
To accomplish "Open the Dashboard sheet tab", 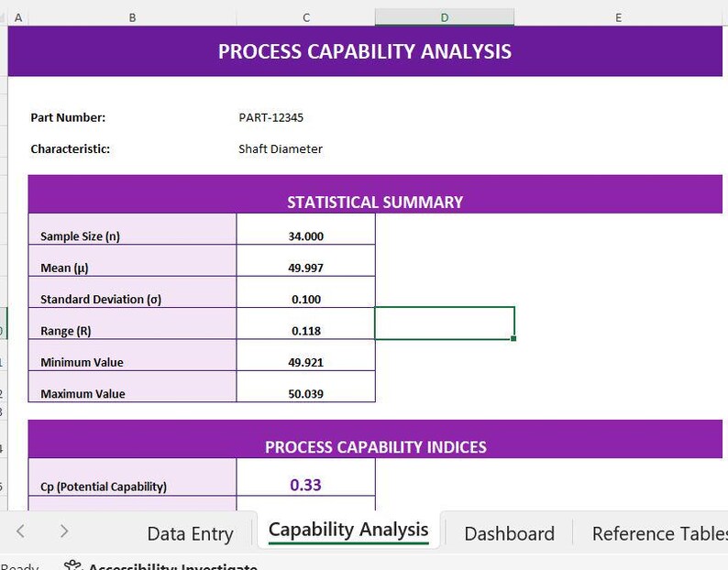I will (x=509, y=533).
